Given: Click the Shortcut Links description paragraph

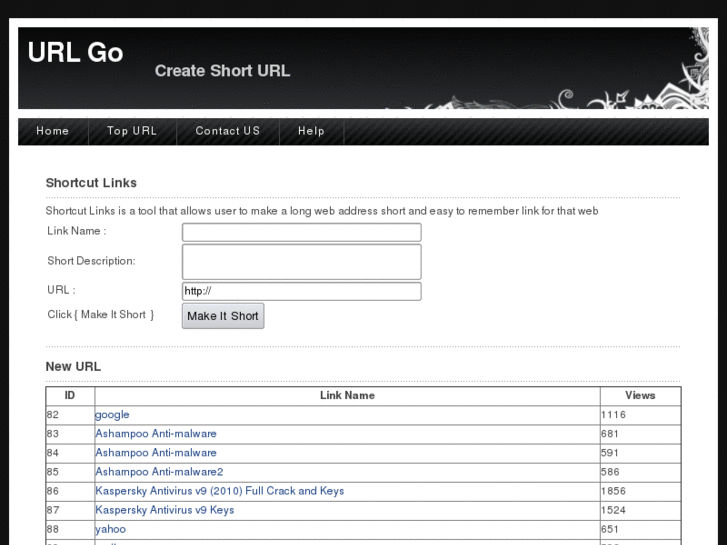Looking at the screenshot, I should (x=322, y=211).
